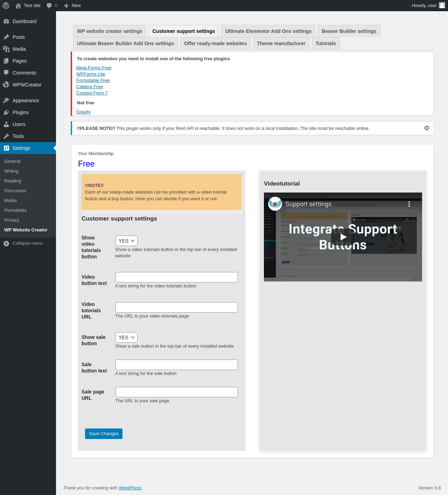
Task: Click the Comments sidebar icon
Action: (x=6, y=73)
